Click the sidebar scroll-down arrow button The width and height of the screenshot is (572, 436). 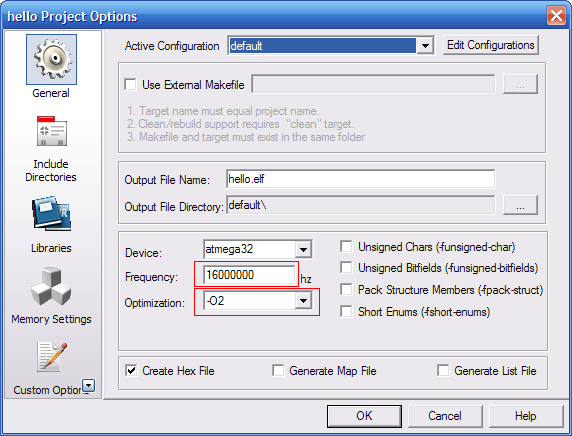pos(89,385)
